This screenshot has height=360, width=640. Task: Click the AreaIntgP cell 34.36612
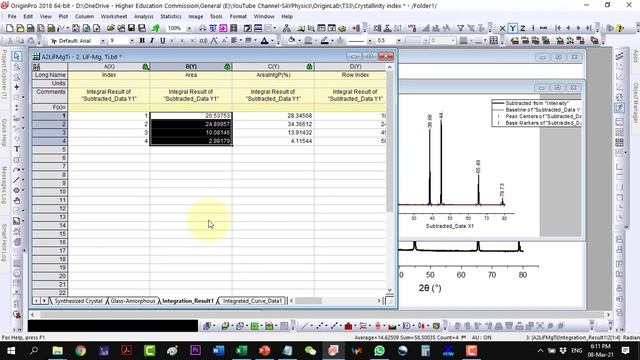(x=273, y=124)
